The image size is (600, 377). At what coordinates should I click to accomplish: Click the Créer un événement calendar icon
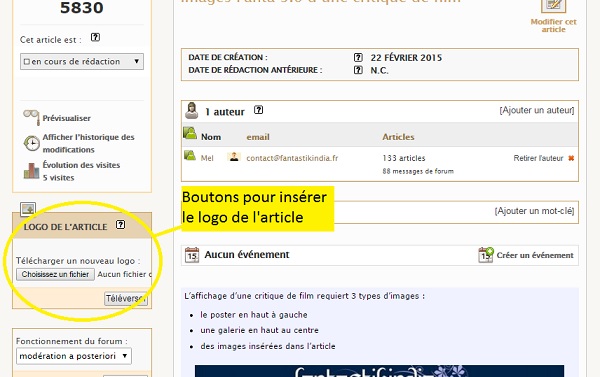click(x=486, y=255)
